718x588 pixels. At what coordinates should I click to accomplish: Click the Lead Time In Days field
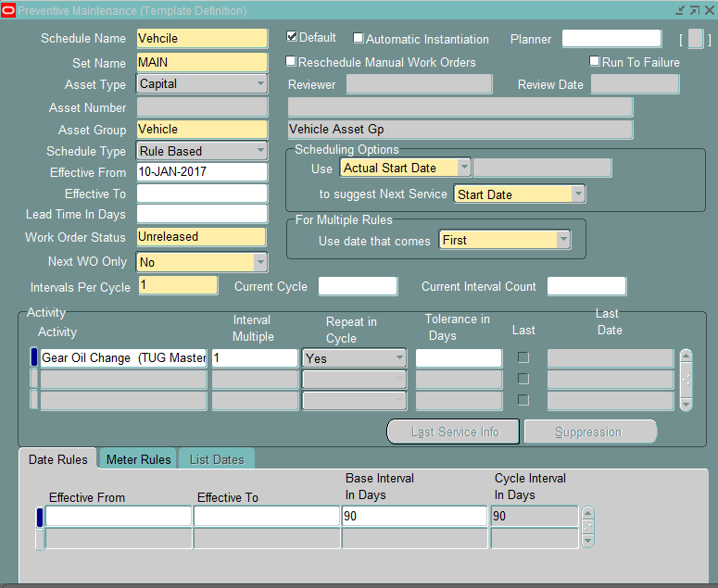(x=202, y=214)
